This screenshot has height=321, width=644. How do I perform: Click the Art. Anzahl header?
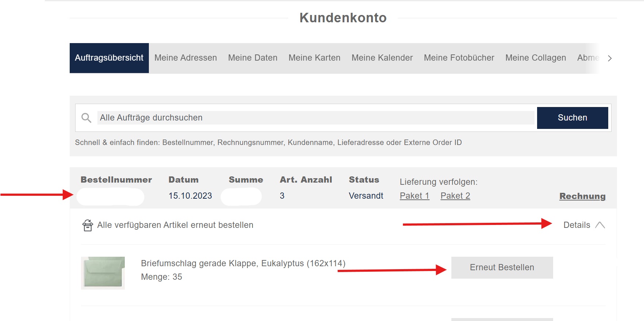pyautogui.click(x=306, y=180)
